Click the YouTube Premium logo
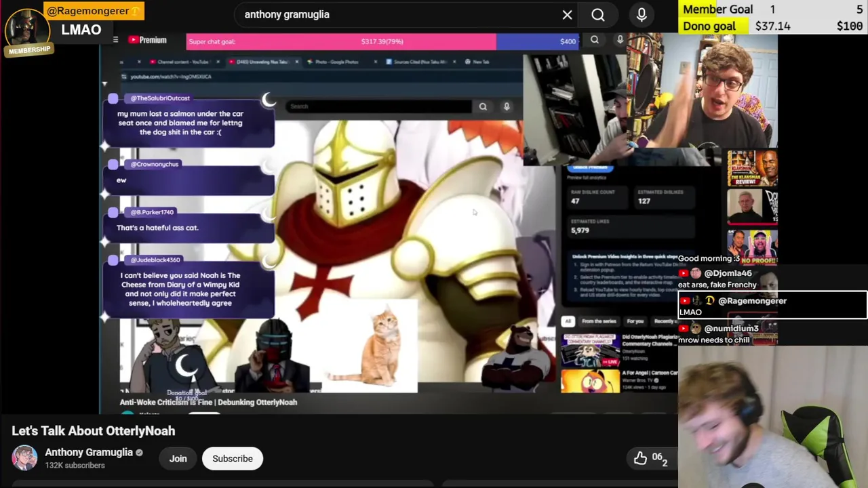The height and width of the screenshot is (488, 868). point(147,40)
